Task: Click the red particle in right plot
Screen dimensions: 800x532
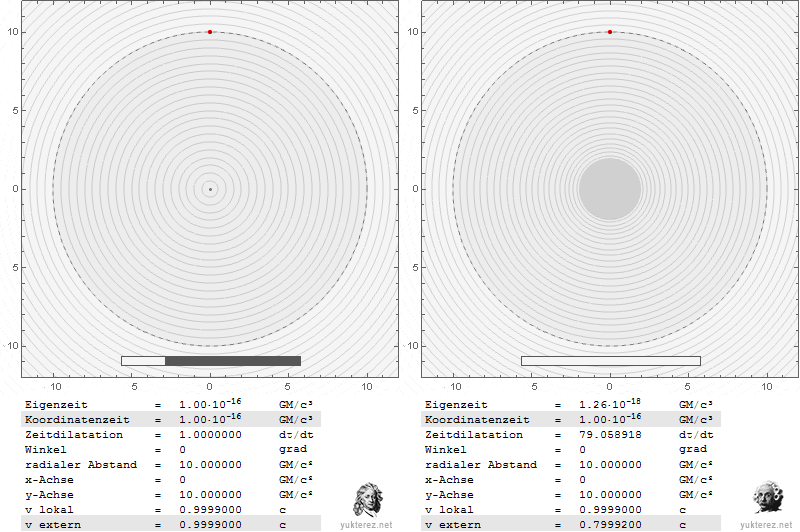Action: tap(610, 32)
